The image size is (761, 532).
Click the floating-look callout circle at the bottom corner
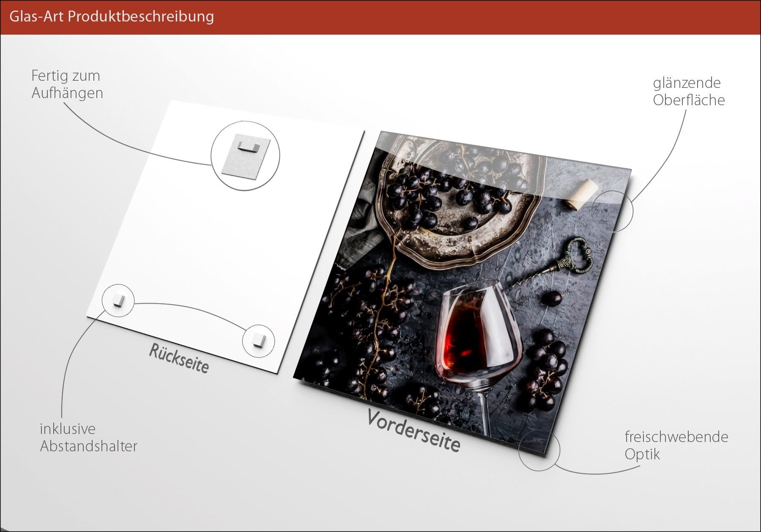[x=539, y=450]
